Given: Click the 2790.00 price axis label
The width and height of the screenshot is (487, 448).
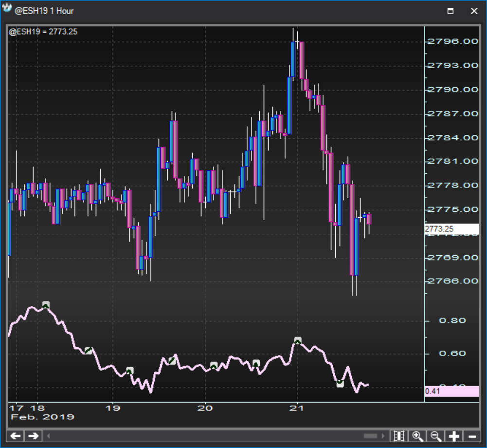Looking at the screenshot, I should (453, 90).
